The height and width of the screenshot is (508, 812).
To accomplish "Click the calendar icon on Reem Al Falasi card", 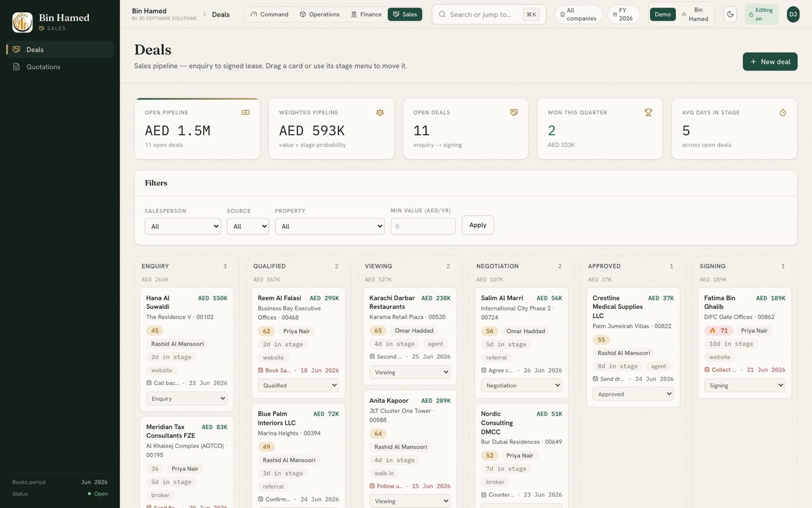I will click(260, 370).
